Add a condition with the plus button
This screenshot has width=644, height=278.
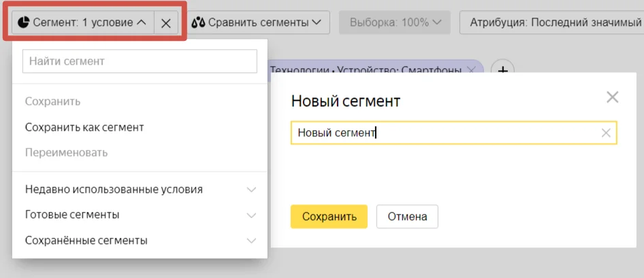coord(502,70)
